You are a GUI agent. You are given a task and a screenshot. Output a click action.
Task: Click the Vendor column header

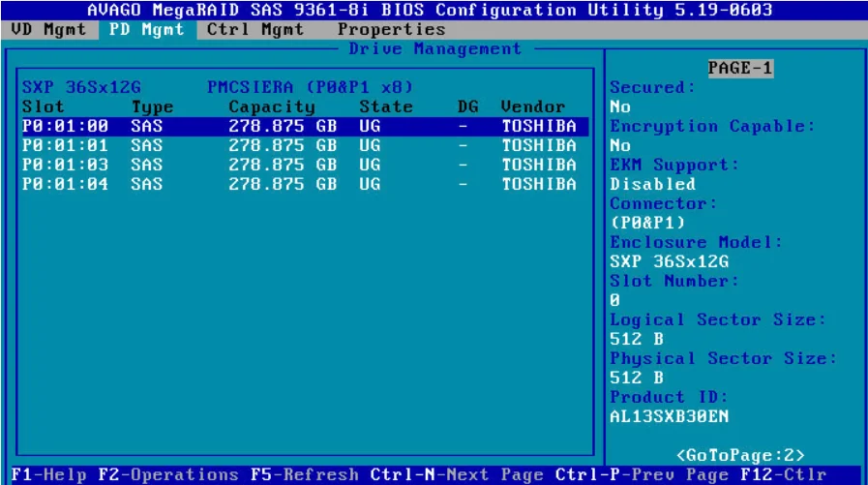(533, 106)
